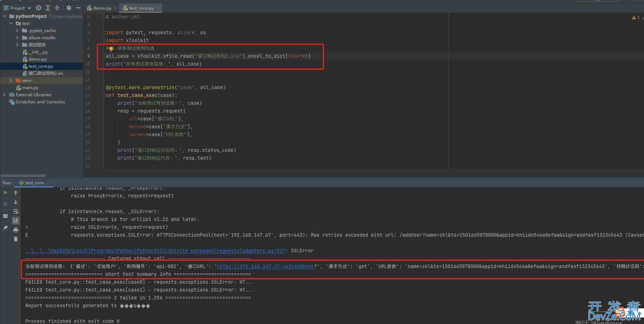Select main.py in project tree
644x324 pixels.
(30, 88)
